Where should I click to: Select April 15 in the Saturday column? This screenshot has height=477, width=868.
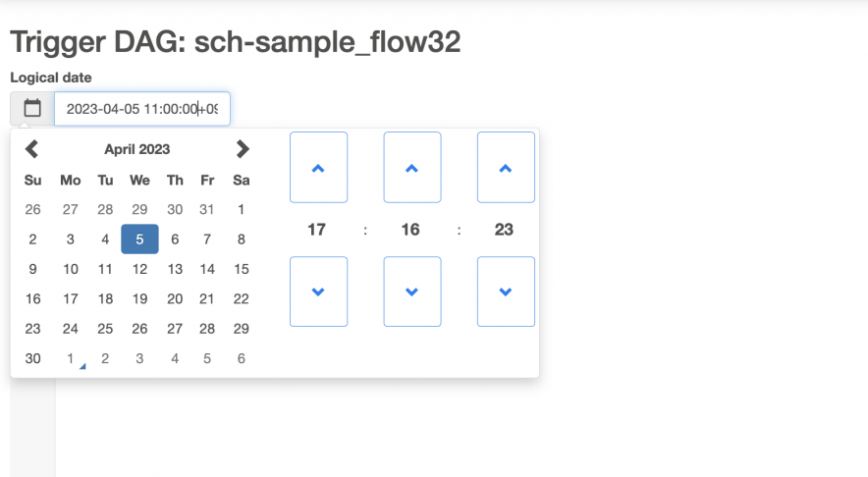point(242,269)
